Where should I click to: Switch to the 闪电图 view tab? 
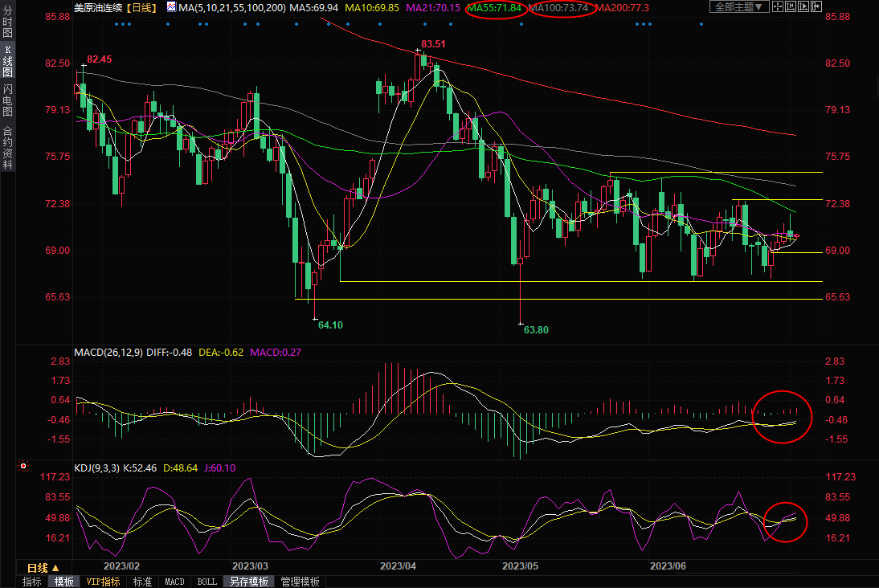(7, 100)
